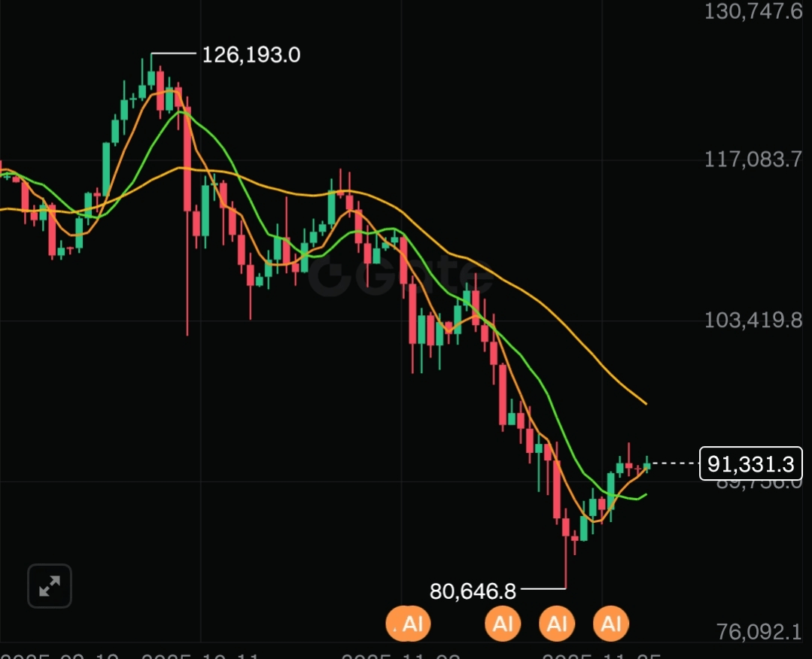The image size is (812, 659).
Task: Click the 130,747.6 price axis label
Action: pyautogui.click(x=753, y=11)
